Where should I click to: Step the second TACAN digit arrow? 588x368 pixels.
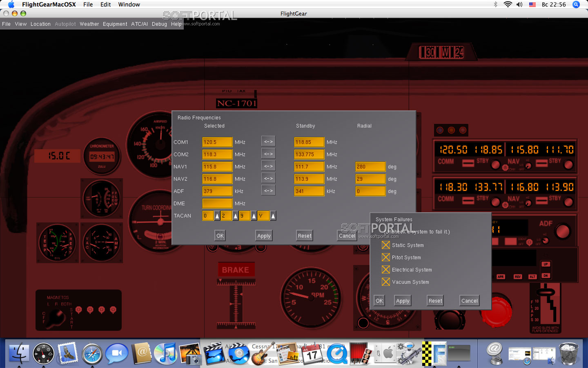click(x=236, y=215)
